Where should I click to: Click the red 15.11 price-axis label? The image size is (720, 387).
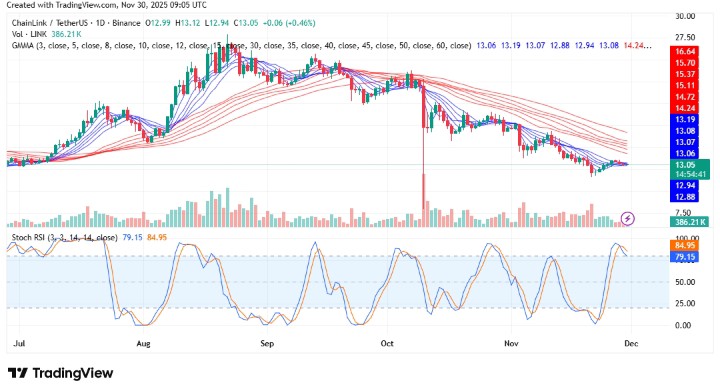click(684, 85)
